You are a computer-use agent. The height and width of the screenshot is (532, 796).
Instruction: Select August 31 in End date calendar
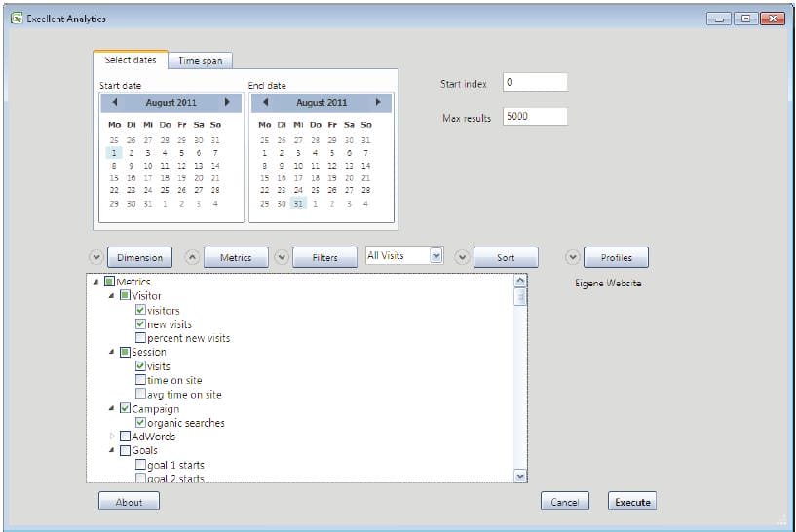tap(298, 204)
